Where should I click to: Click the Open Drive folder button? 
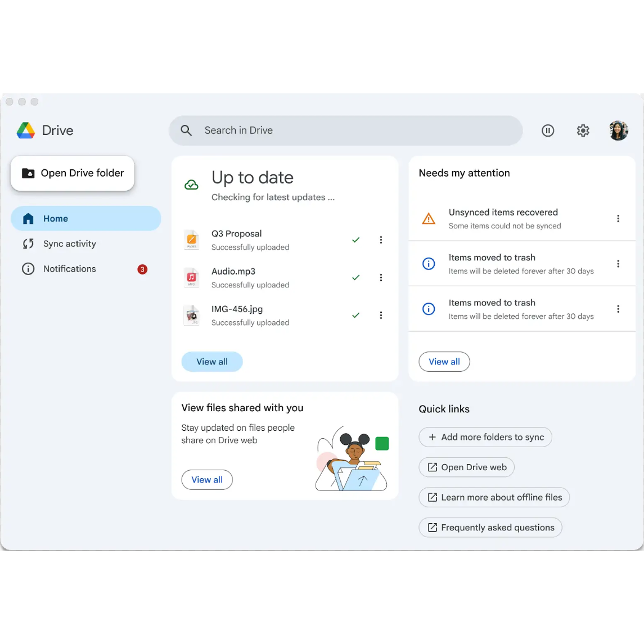[73, 173]
